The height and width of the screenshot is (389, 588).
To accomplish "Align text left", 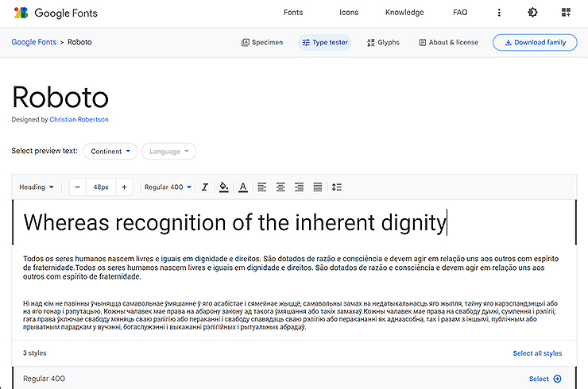I will click(x=262, y=187).
